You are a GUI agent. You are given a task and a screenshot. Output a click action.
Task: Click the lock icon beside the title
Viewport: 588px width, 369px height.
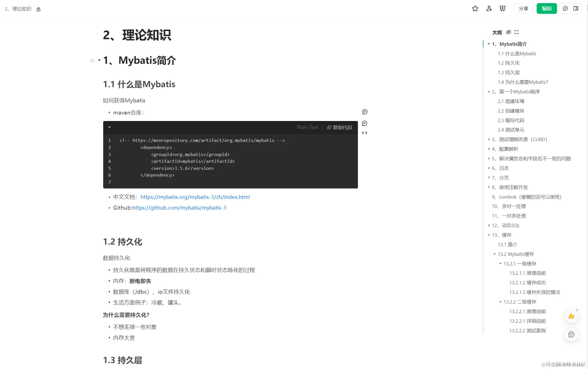pos(38,9)
